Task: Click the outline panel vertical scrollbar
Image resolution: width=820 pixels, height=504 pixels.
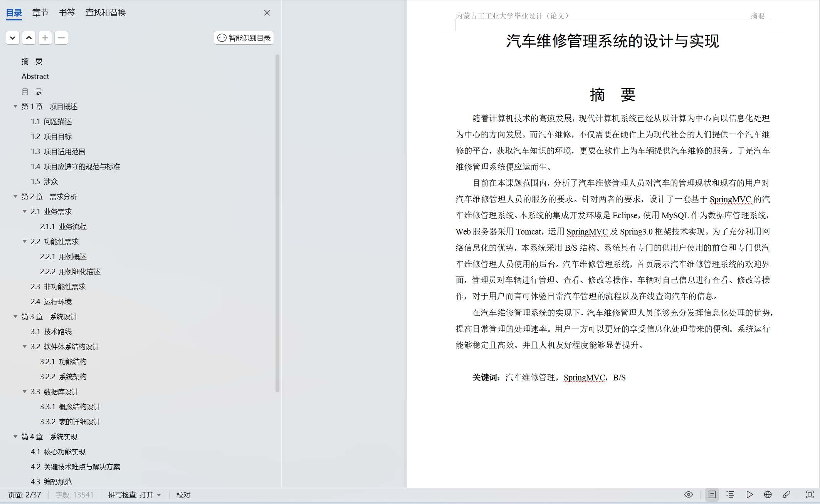Action: (277, 223)
